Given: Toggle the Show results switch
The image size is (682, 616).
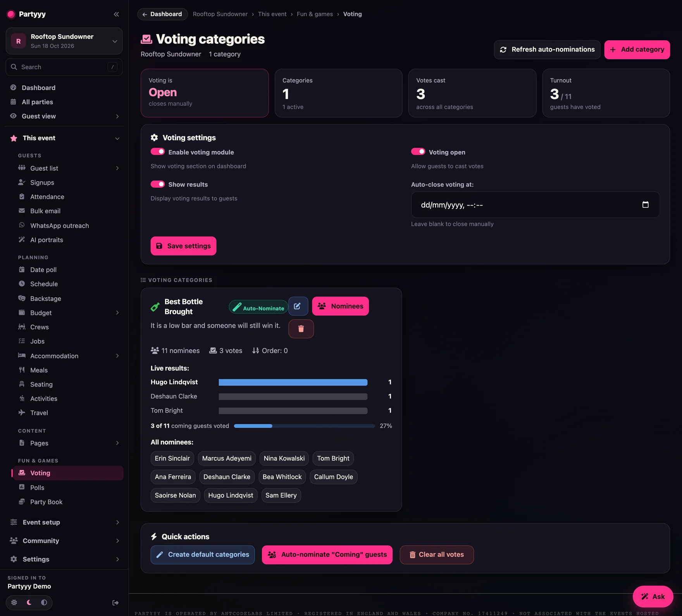Looking at the screenshot, I should [158, 184].
